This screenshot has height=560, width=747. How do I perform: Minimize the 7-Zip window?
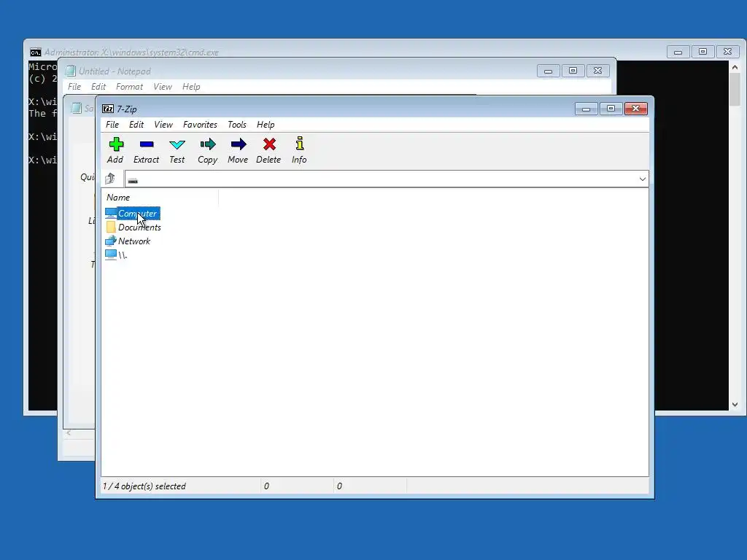coord(586,109)
